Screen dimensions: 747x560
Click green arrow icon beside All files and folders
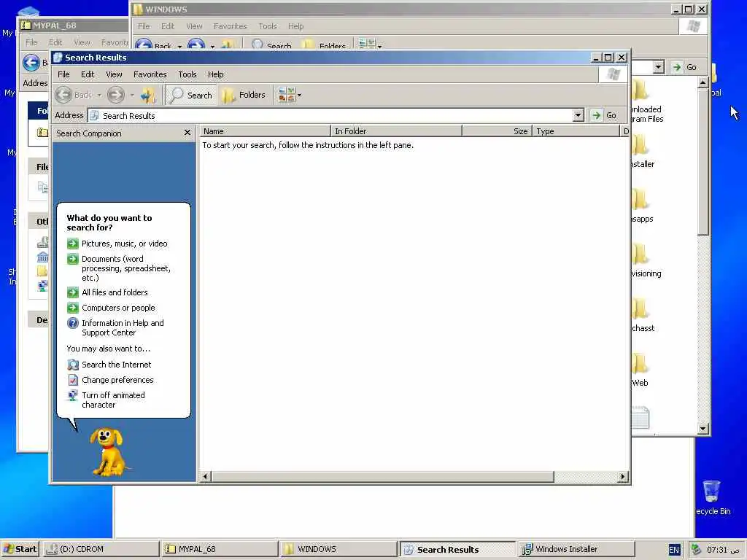point(72,292)
